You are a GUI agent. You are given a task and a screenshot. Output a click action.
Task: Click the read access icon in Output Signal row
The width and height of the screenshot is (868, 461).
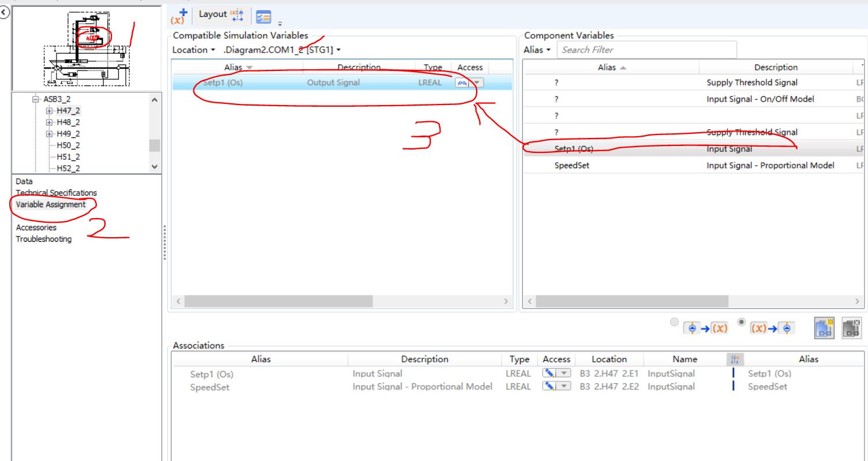[x=461, y=83]
